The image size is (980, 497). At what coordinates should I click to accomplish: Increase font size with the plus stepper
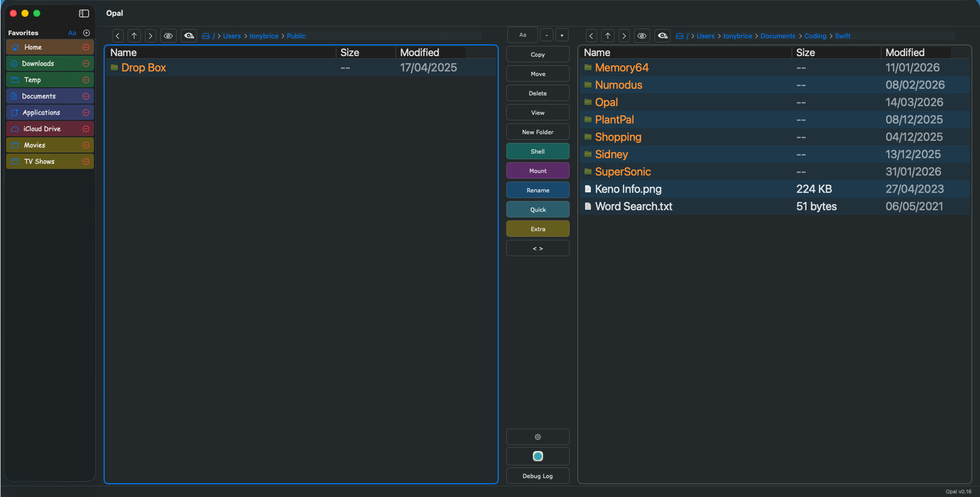561,35
